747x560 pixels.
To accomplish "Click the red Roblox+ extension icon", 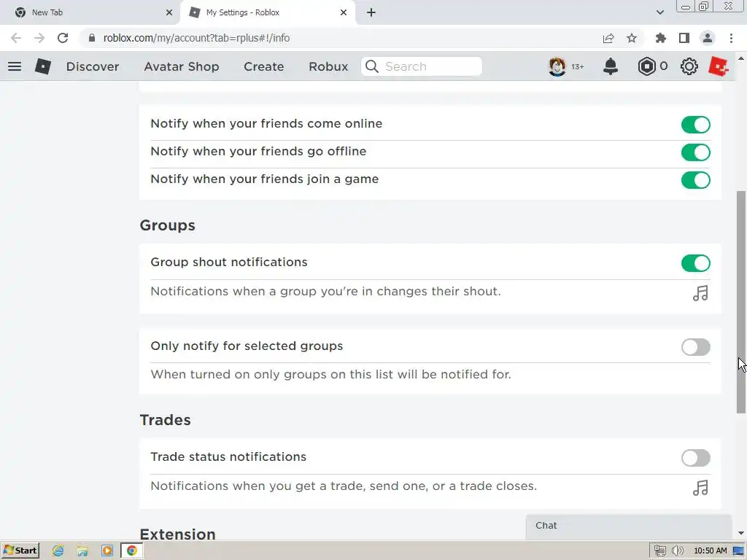I will 719,66.
